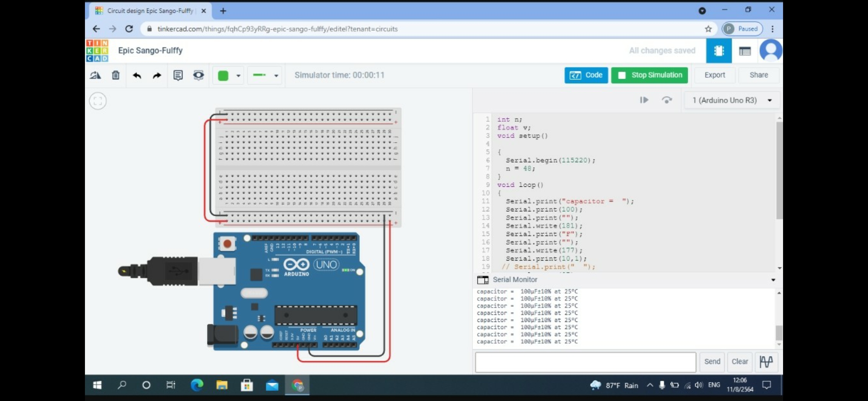Image resolution: width=868 pixels, height=401 pixels.
Task: Open the Windows Start menu
Action: click(x=98, y=385)
